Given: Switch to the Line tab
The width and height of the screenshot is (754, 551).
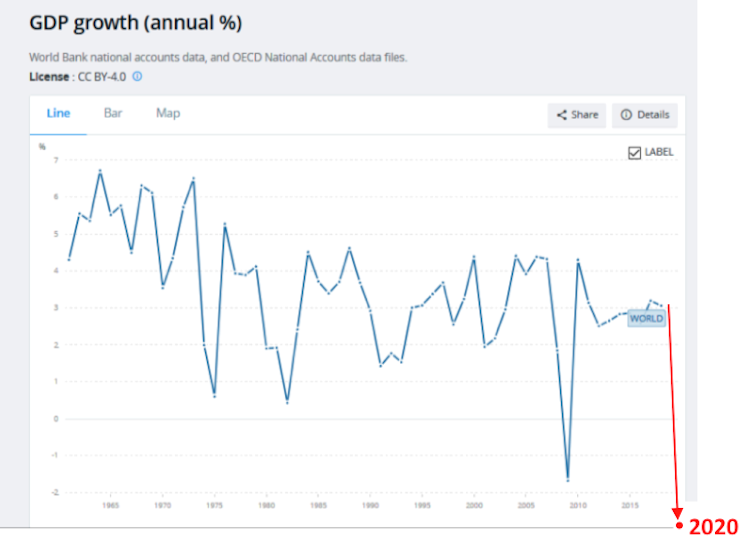Looking at the screenshot, I should click(x=58, y=113).
